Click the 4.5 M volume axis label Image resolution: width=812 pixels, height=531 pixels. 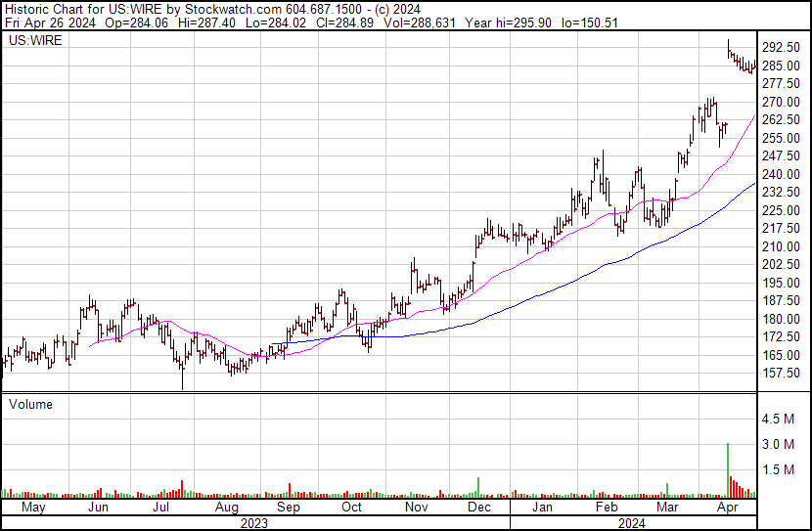[778, 419]
